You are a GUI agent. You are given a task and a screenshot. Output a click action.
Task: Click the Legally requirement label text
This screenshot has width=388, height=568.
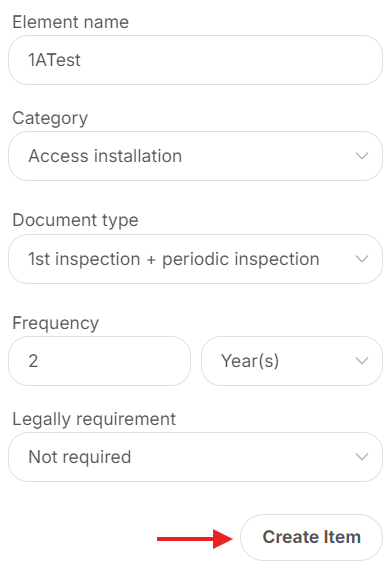(x=94, y=419)
